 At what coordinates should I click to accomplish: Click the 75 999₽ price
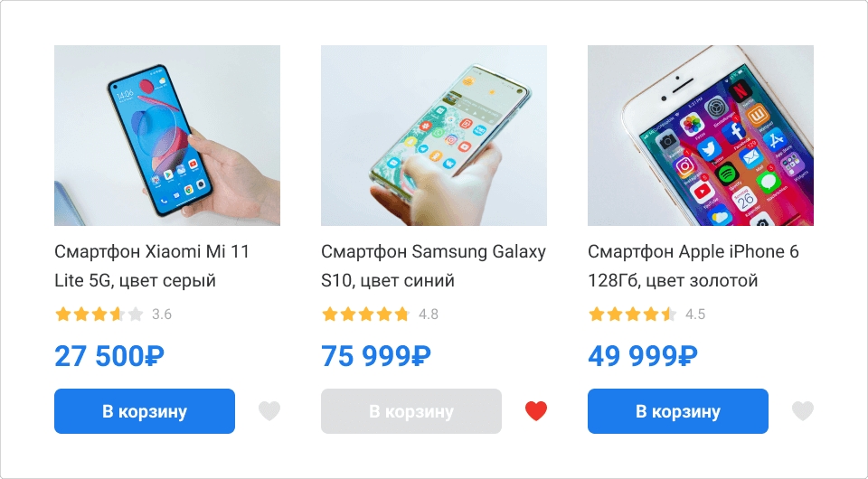pos(376,356)
